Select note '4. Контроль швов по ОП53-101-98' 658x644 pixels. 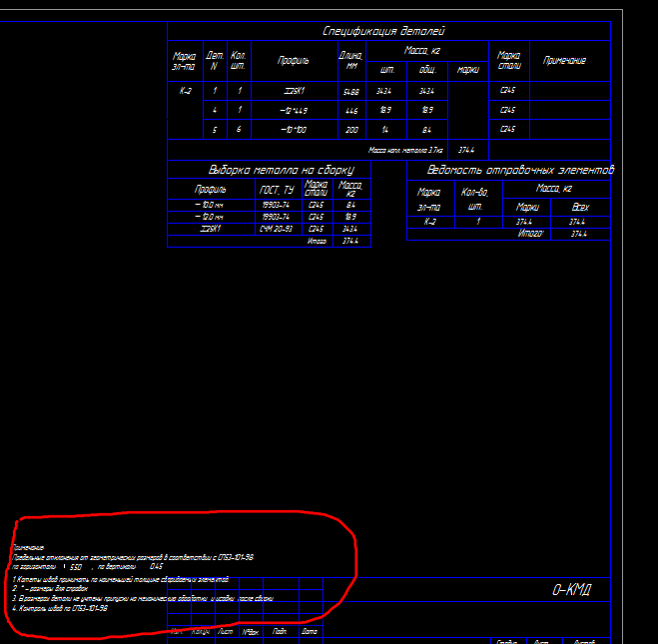click(60, 608)
